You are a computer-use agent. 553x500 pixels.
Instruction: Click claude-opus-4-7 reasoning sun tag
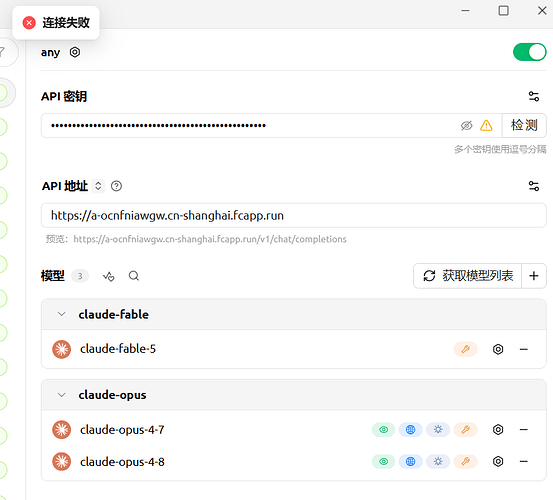coord(438,429)
